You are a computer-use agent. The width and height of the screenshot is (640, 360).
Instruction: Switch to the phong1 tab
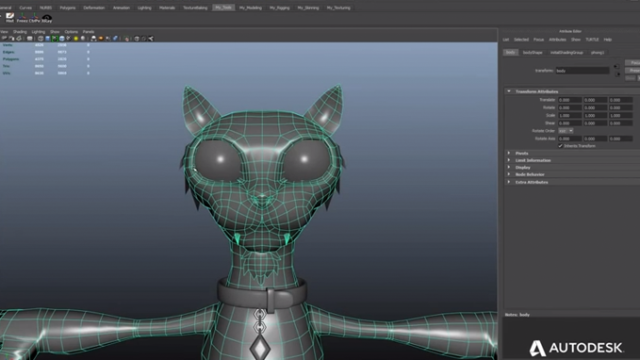[597, 52]
